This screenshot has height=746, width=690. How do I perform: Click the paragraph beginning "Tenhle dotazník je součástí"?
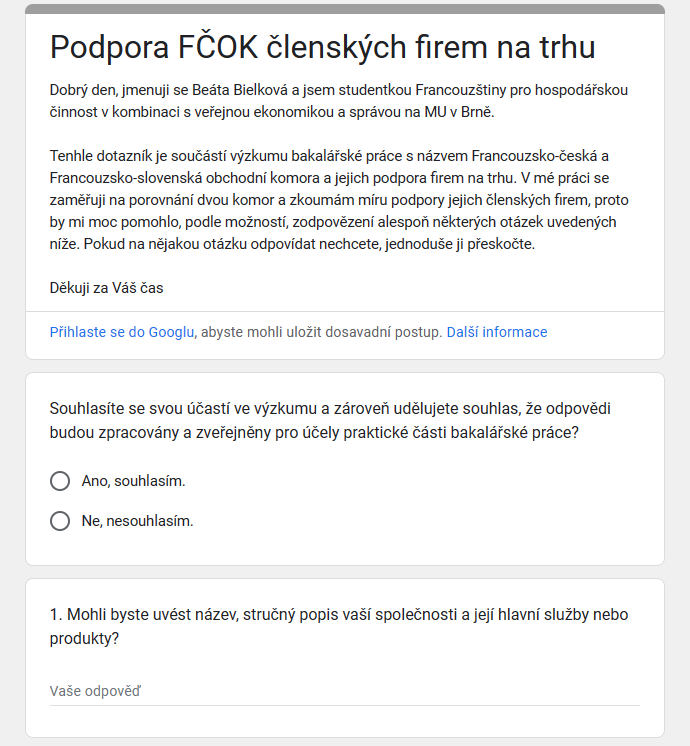point(339,200)
